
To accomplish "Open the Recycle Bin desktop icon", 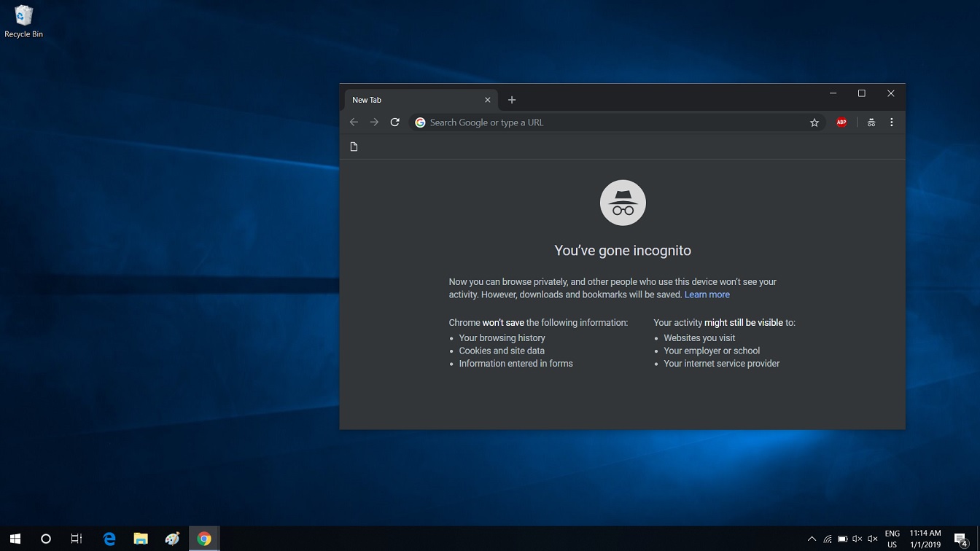I will coord(23,21).
